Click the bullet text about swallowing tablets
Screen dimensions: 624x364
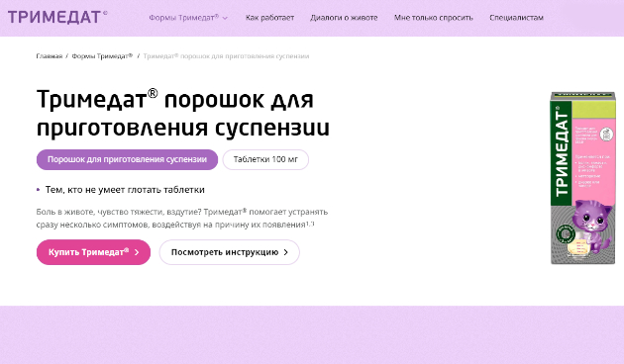[125, 190]
